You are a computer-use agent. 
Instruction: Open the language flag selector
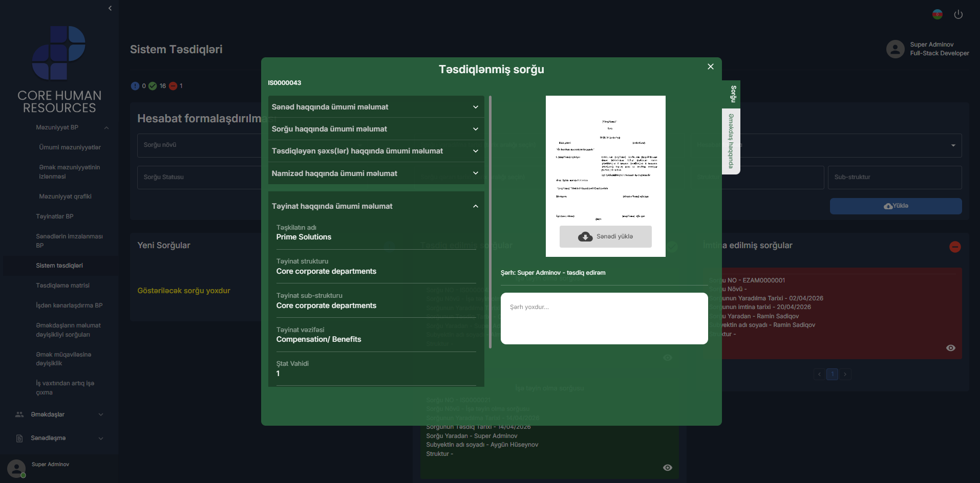[x=938, y=14]
